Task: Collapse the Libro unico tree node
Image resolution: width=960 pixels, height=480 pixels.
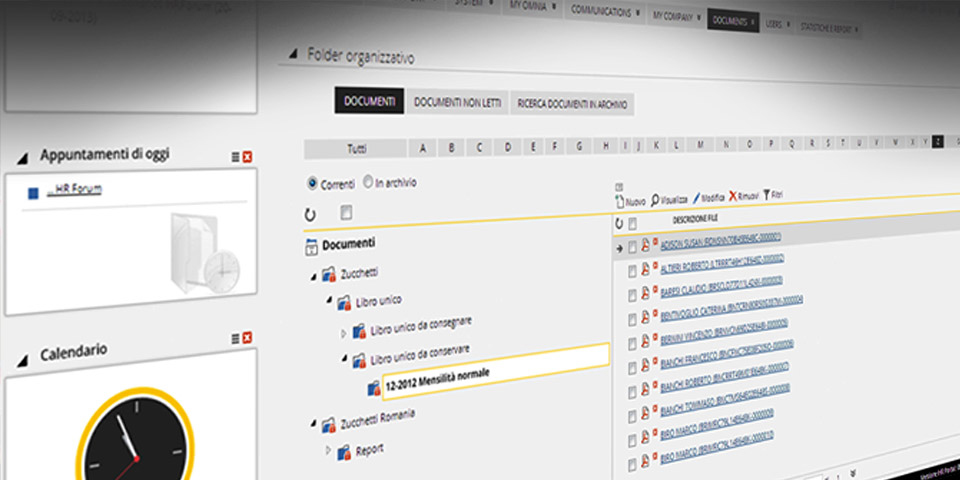Action: coord(329,299)
